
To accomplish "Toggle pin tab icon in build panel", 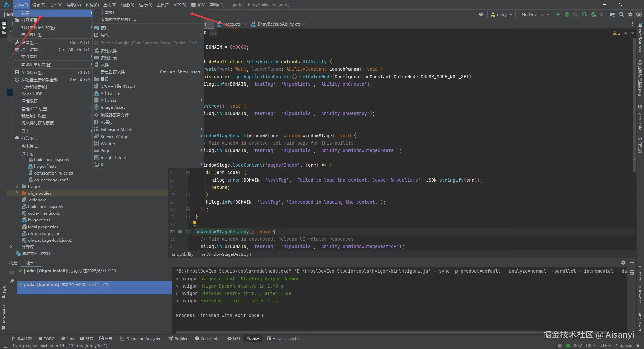I will [12, 281].
